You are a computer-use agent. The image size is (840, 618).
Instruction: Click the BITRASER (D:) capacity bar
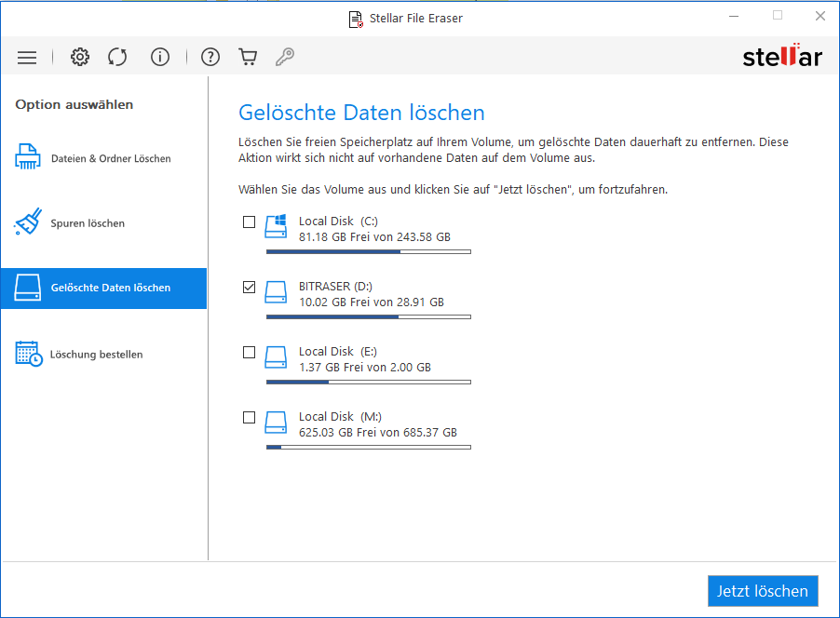[369, 316]
